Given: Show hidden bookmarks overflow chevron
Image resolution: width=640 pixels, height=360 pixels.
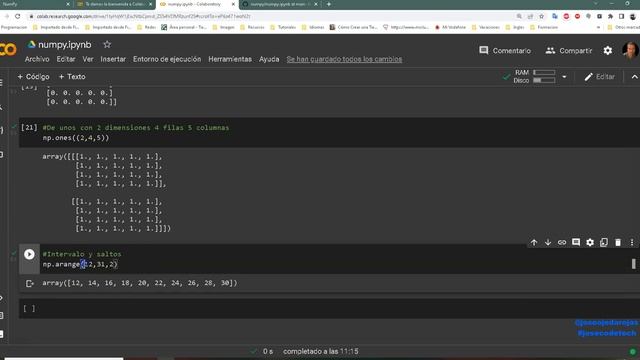Looking at the screenshot, I should (x=598, y=27).
